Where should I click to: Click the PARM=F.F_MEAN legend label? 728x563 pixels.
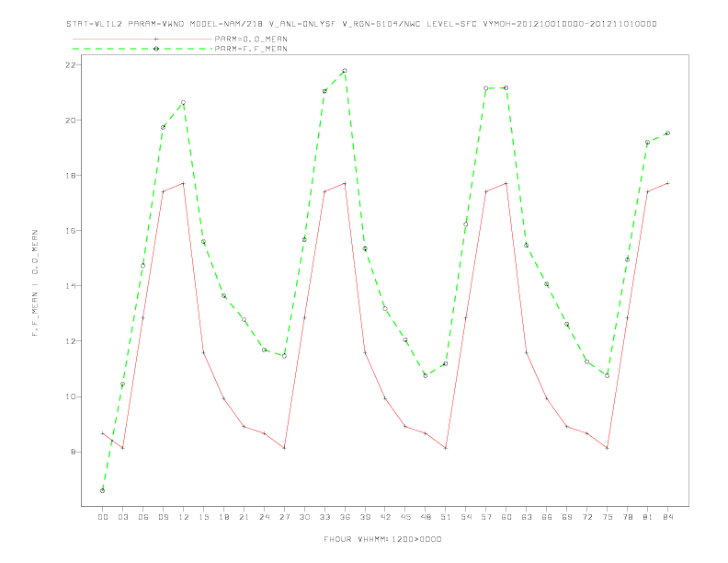point(251,49)
